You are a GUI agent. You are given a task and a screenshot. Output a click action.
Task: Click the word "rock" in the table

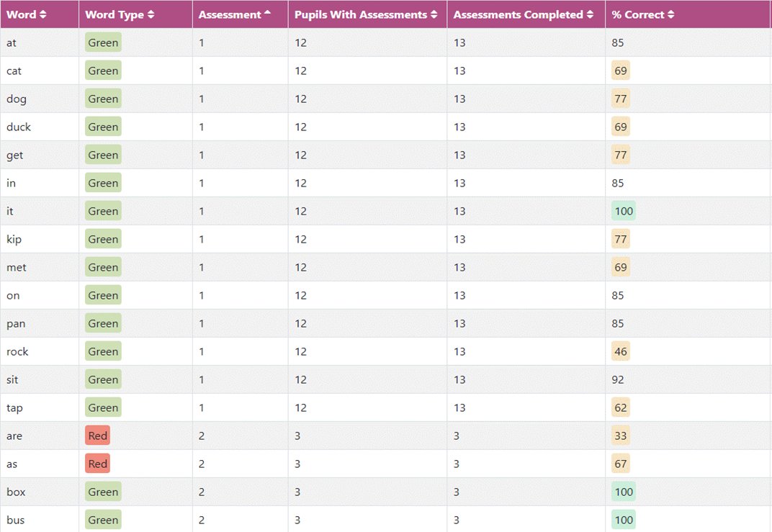coord(17,352)
